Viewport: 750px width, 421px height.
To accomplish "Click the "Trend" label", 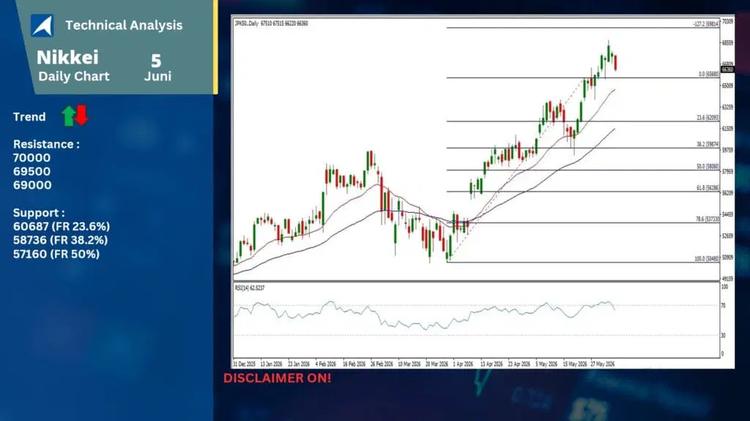I will pyautogui.click(x=29, y=117).
